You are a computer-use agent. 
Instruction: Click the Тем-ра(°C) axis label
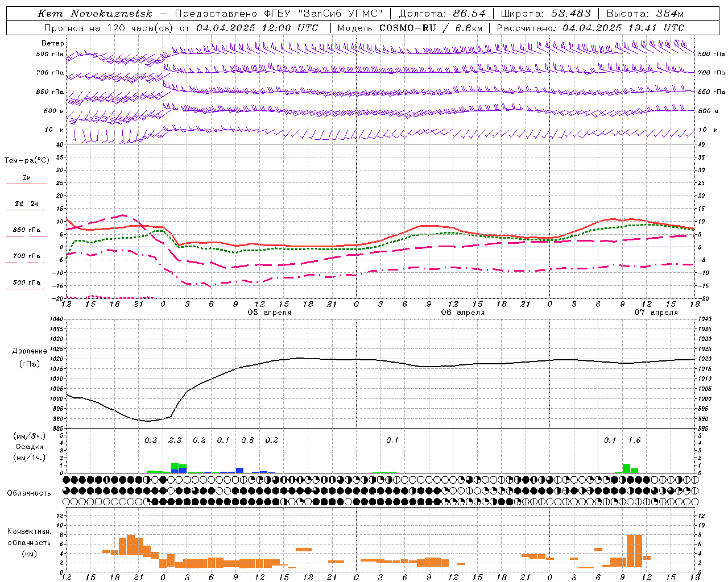(27, 161)
